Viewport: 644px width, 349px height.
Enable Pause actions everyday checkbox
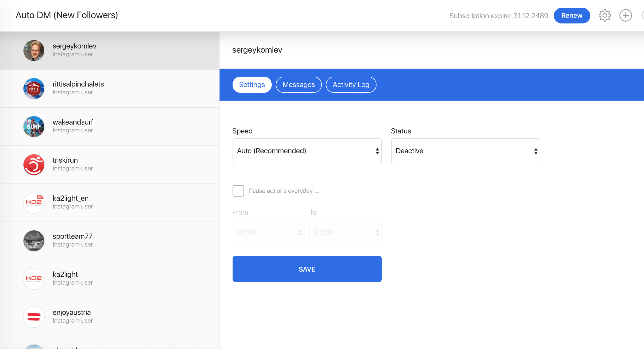pos(238,191)
